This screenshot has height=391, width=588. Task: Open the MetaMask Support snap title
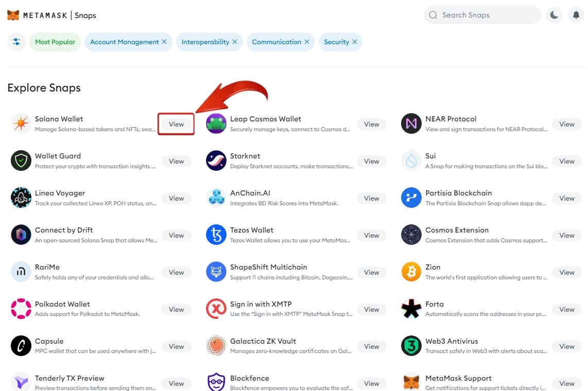pos(458,378)
